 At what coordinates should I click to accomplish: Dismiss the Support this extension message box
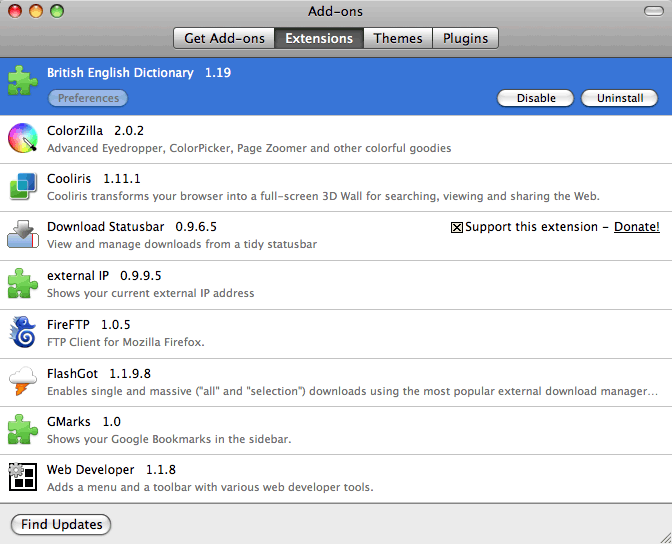point(456,227)
